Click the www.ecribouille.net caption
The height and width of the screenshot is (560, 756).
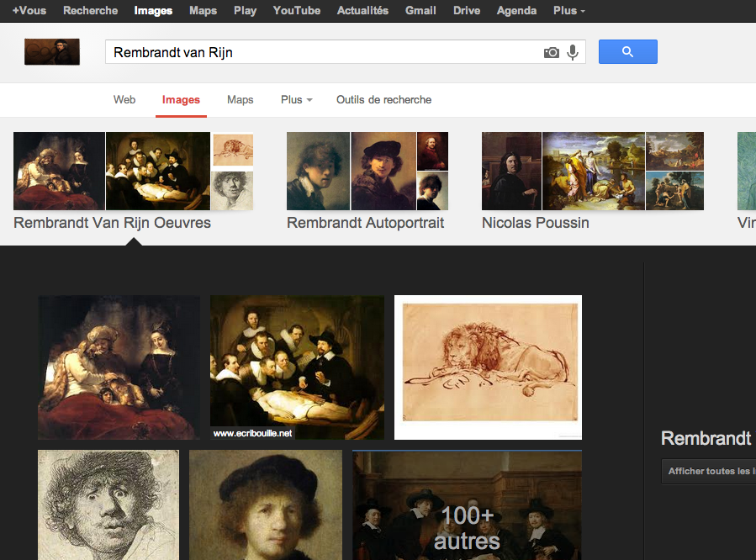tap(252, 433)
